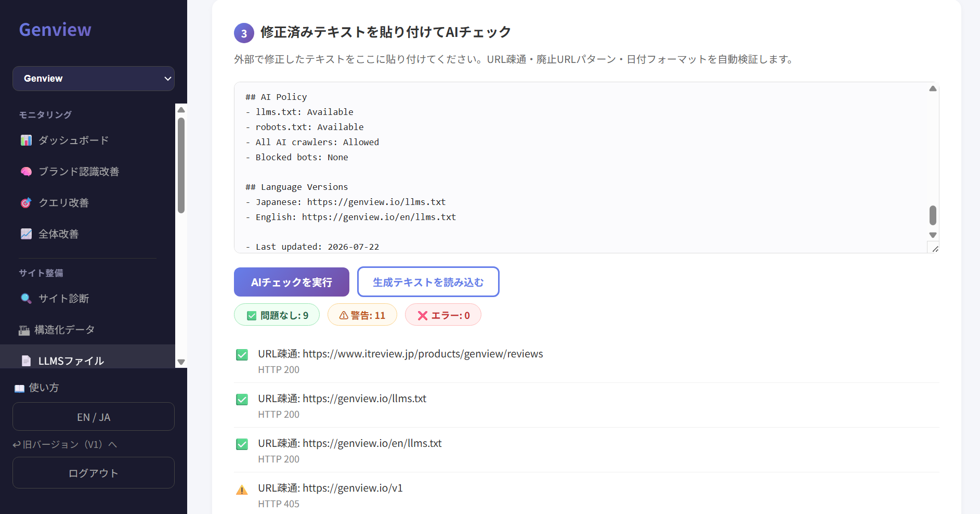Click textarea scrollbar down arrow
Image resolution: width=980 pixels, height=514 pixels.
(x=933, y=235)
